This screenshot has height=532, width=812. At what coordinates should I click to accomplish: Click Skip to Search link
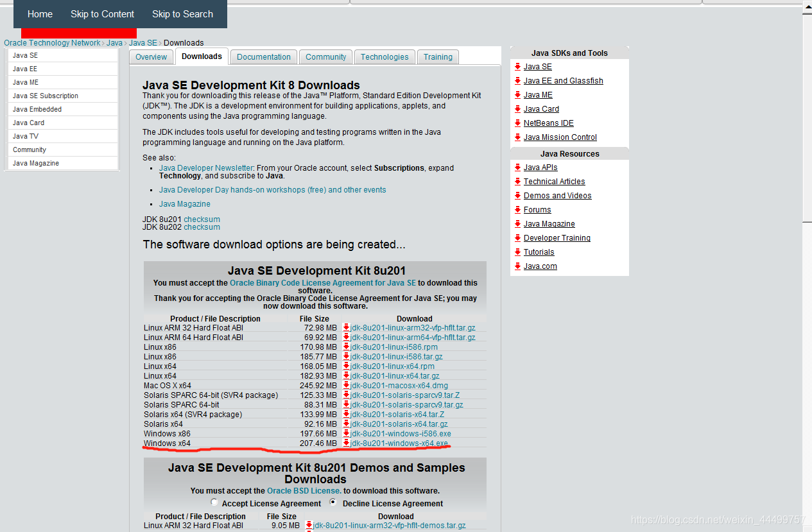click(x=182, y=14)
